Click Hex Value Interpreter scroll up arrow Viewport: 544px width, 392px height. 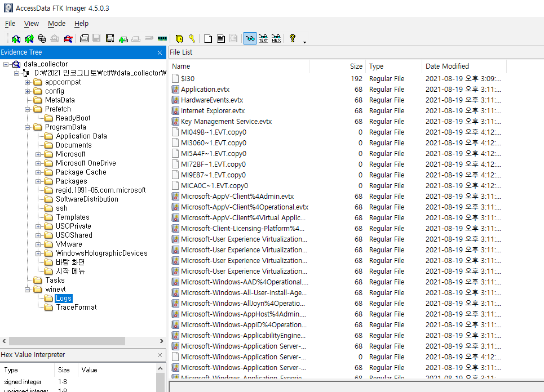coord(160,368)
